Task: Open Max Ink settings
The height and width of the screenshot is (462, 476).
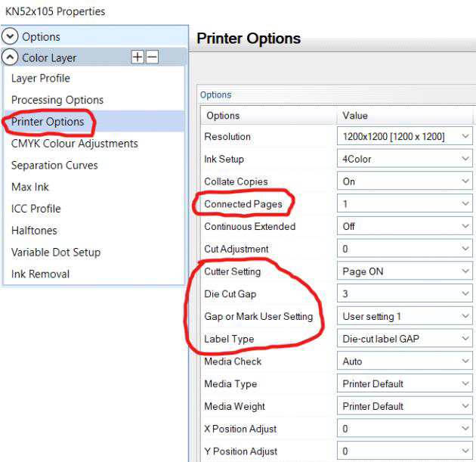Action: pyautogui.click(x=30, y=187)
